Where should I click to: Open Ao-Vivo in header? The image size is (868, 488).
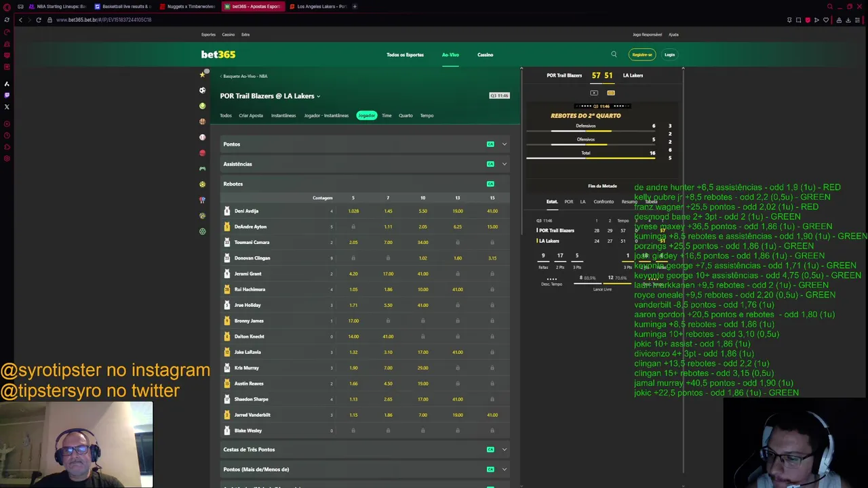coord(450,55)
